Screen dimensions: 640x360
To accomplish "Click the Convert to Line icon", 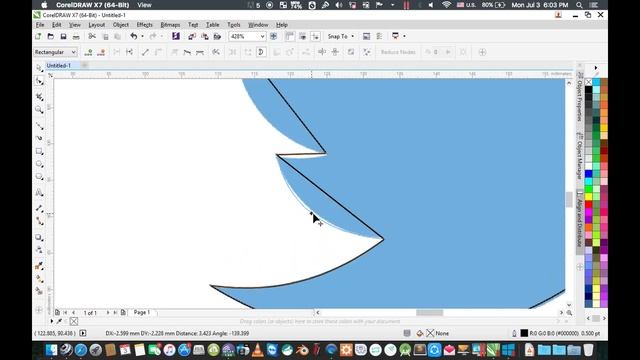I will pos(145,52).
